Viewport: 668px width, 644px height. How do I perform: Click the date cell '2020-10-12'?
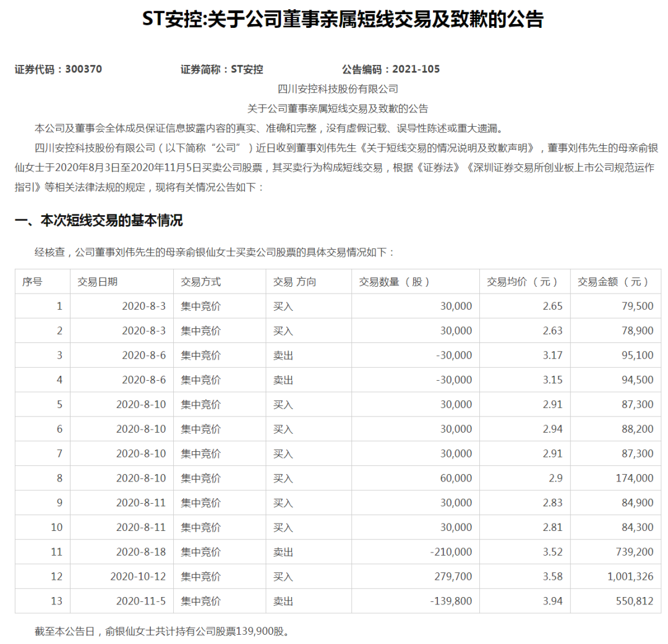[138, 577]
